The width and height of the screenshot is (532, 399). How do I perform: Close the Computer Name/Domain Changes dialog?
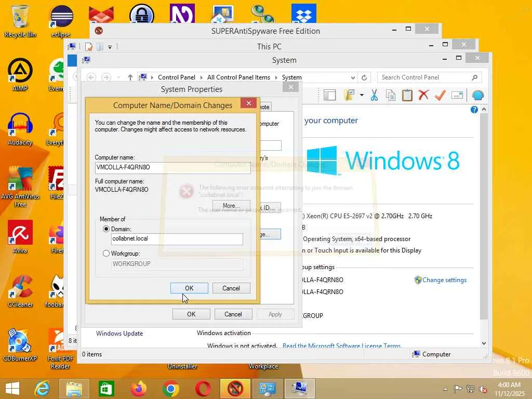click(249, 103)
